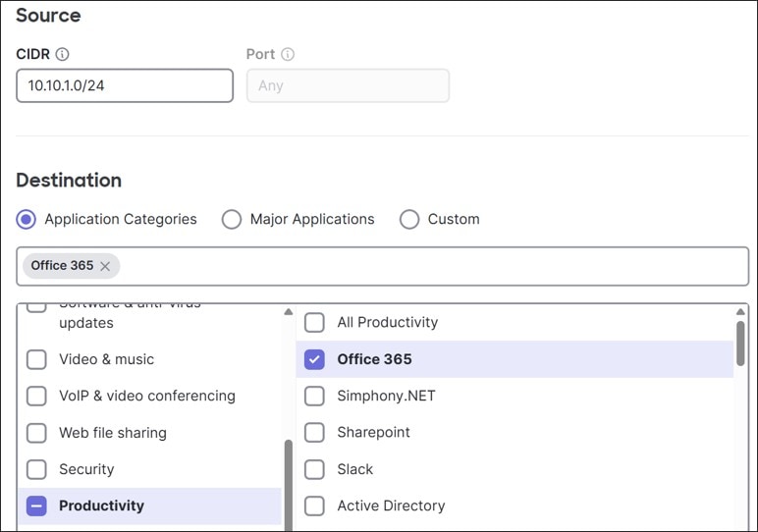Uncheck the Office 365 checkbox
This screenshot has height=532, width=758.
[x=314, y=359]
